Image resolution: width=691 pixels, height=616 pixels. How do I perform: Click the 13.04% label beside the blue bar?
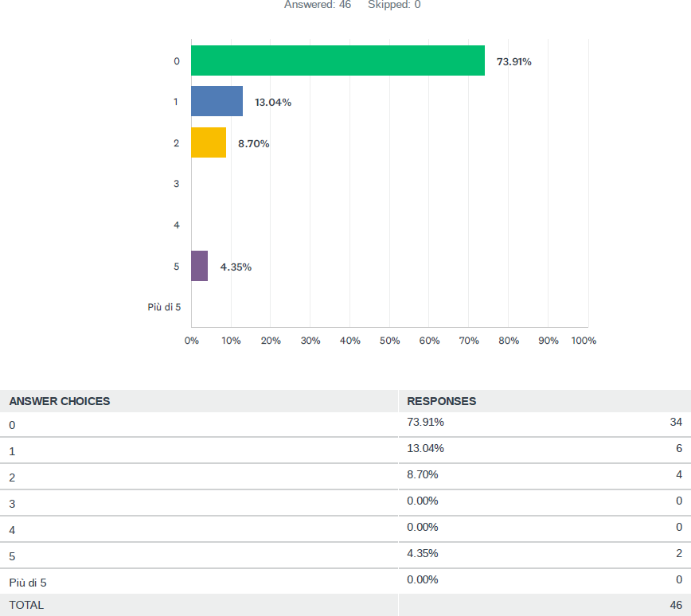(x=272, y=102)
